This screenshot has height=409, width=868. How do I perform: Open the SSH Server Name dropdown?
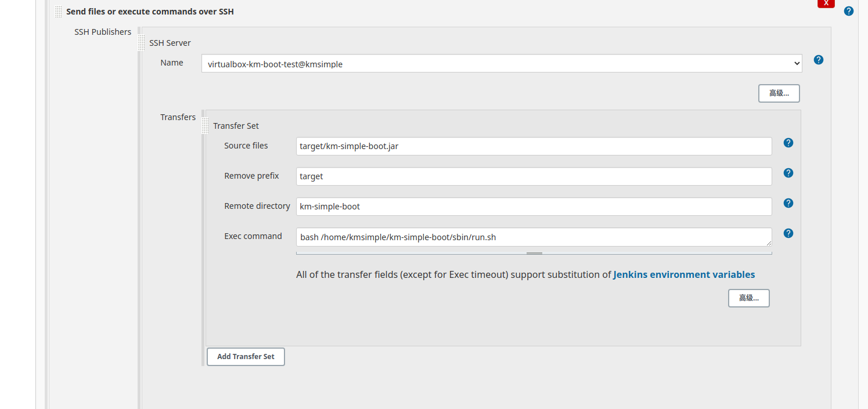[502, 64]
